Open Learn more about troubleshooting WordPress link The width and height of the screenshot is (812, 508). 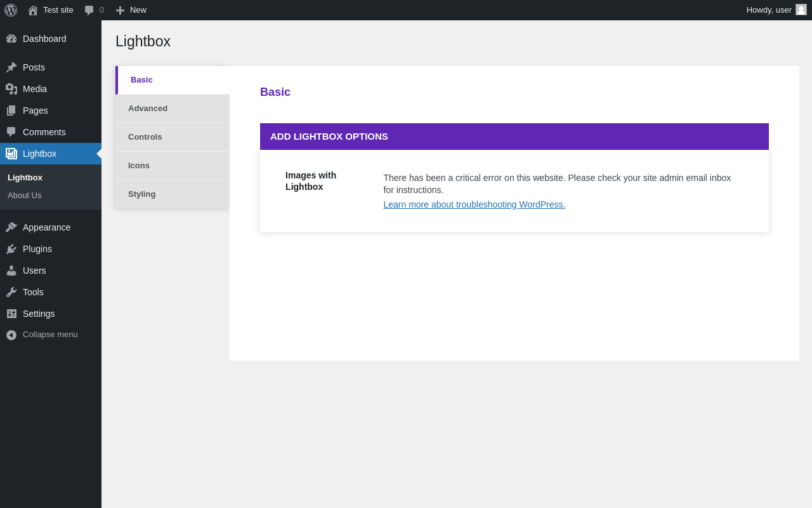(474, 204)
